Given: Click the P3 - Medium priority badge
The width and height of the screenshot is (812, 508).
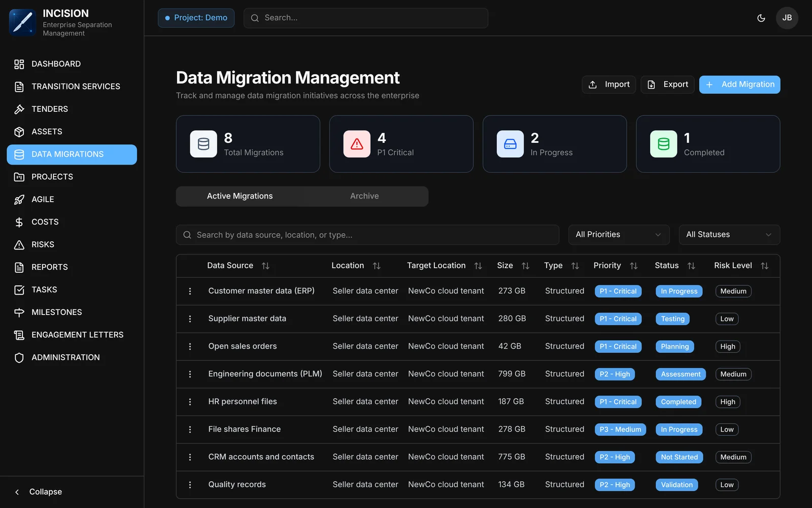Looking at the screenshot, I should coord(620,430).
